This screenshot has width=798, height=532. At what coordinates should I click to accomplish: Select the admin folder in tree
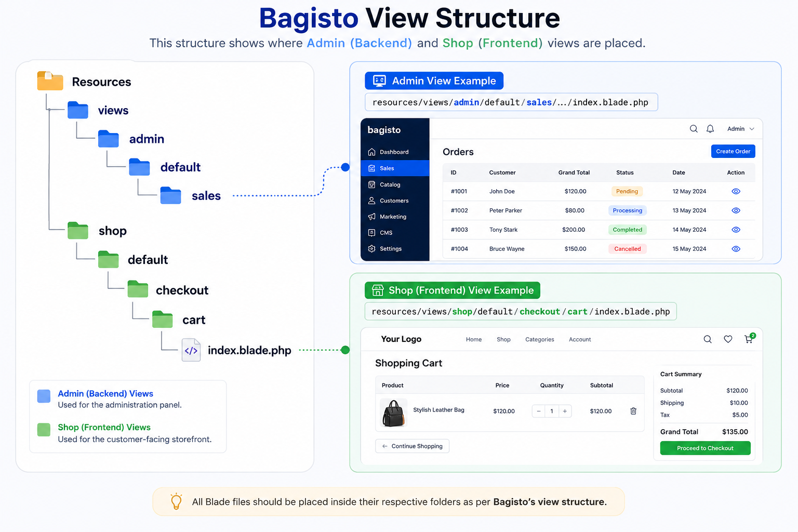tap(109, 139)
